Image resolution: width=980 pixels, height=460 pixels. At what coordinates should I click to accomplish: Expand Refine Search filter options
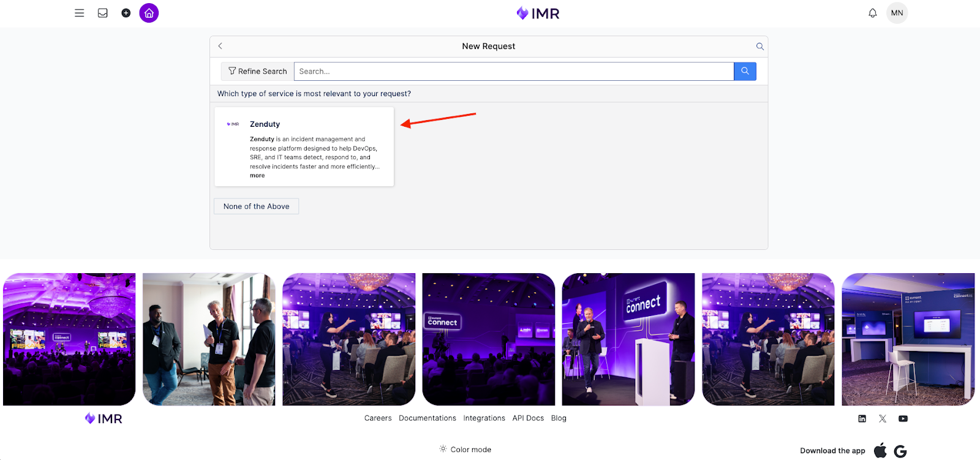point(257,72)
